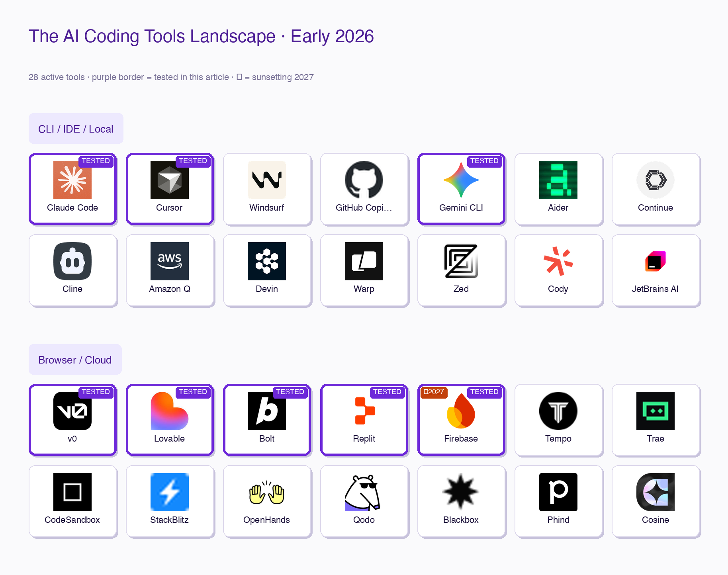Open the JetBrains AI icon
The width and height of the screenshot is (728, 575).
coord(656,261)
